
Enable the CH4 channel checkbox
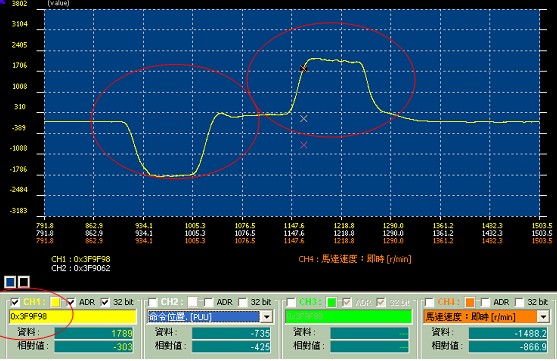click(429, 302)
